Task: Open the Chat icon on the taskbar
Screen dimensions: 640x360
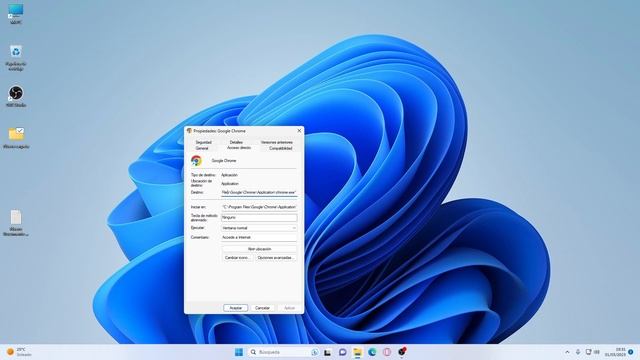Action: tap(342, 352)
